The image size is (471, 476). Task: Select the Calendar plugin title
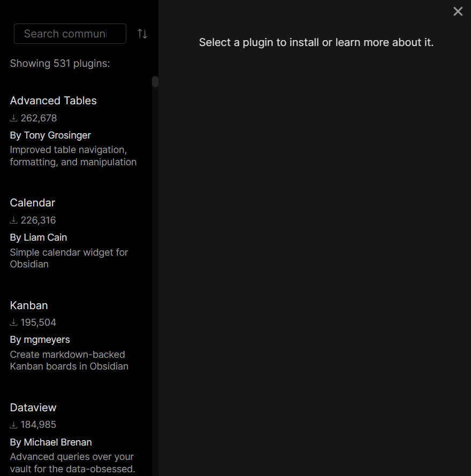[33, 203]
